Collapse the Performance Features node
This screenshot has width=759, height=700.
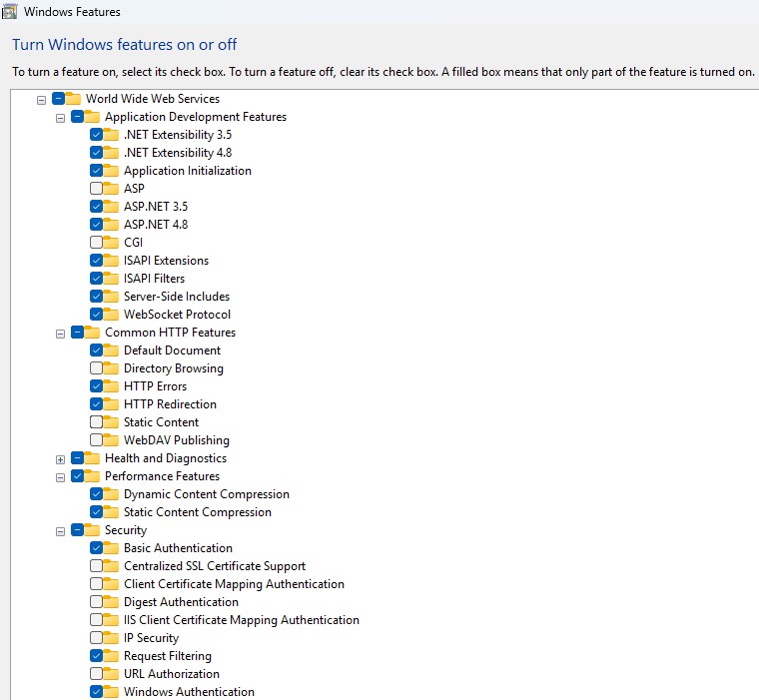61,477
